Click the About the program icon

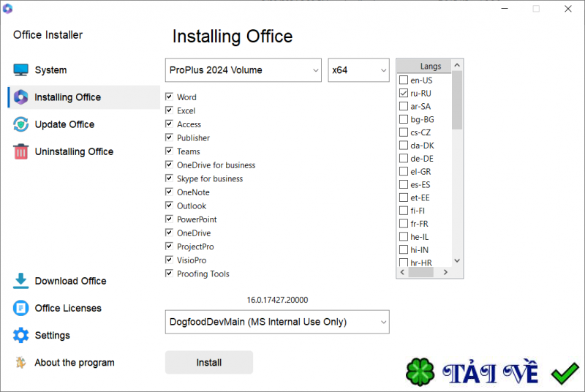click(21, 362)
